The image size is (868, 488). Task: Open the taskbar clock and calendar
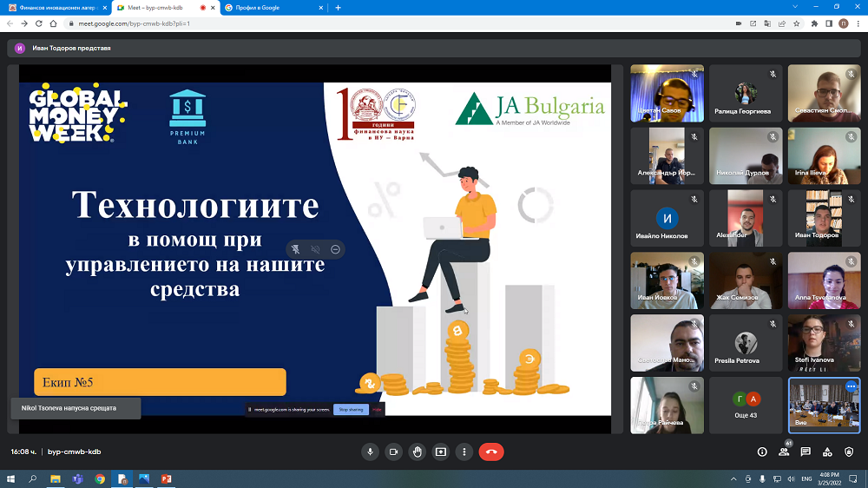tap(829, 479)
